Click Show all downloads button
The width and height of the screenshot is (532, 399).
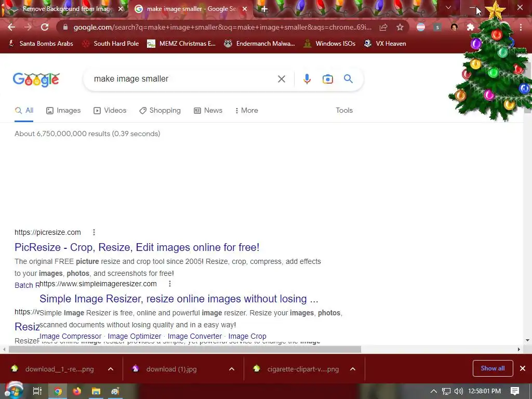(x=493, y=368)
